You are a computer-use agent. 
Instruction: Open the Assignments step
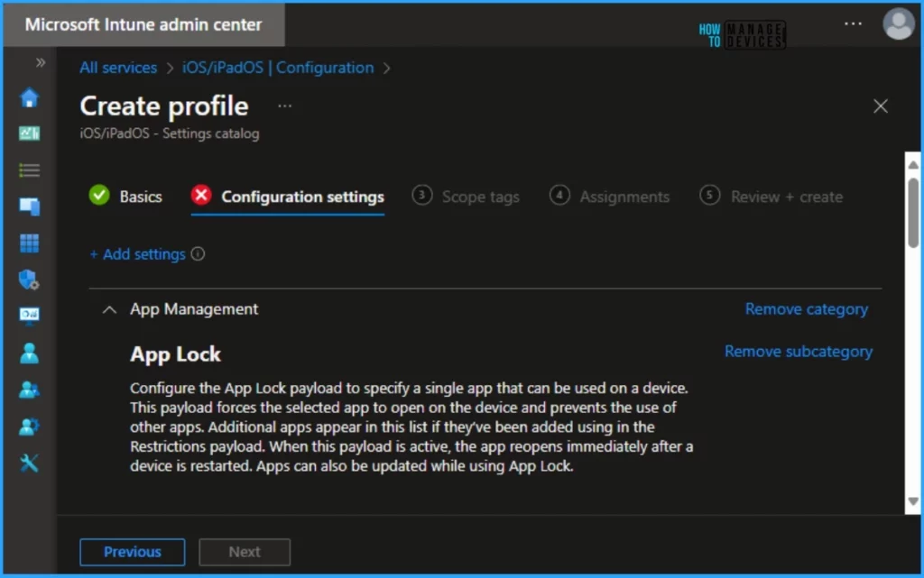(609, 196)
